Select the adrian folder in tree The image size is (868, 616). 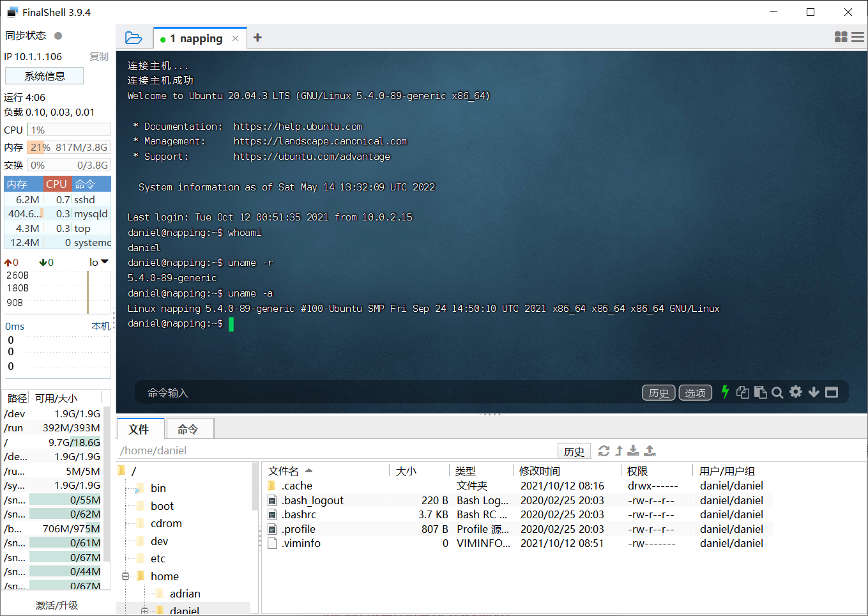185,594
